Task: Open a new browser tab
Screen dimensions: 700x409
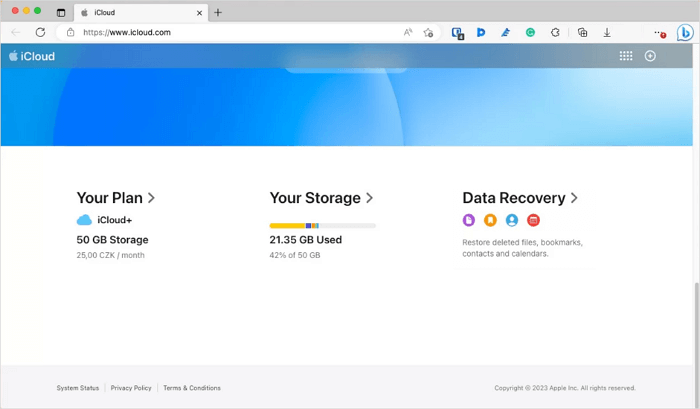Action: pos(218,12)
